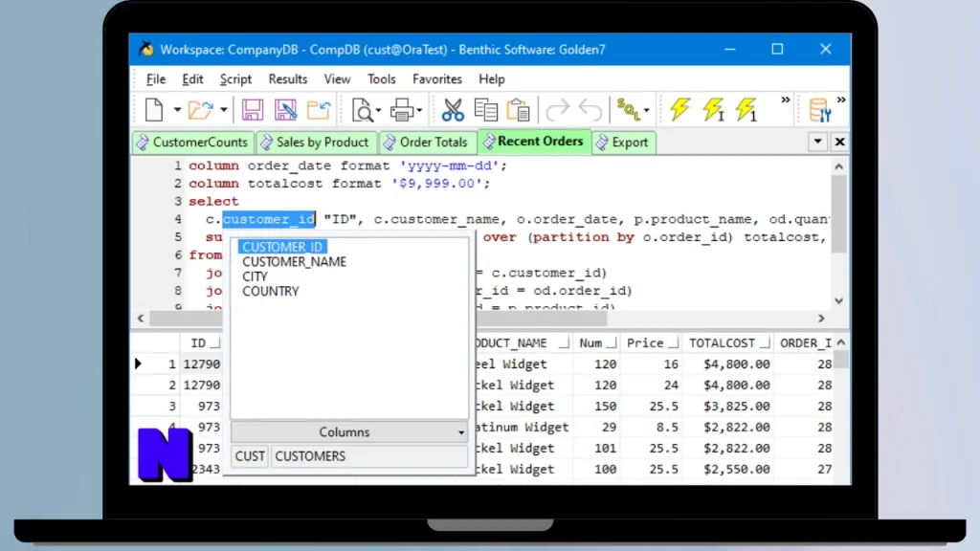Switch to the Order Totals tab
The height and width of the screenshot is (551, 980).
tap(428, 143)
